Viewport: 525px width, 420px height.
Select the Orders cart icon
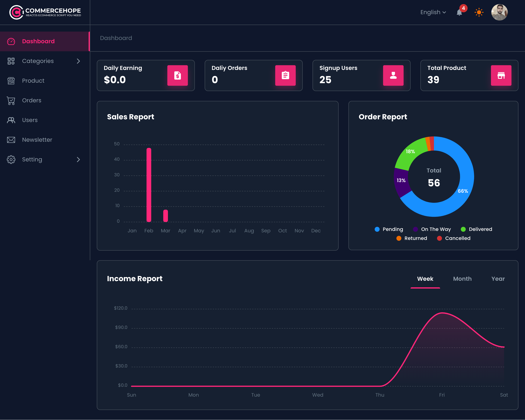11,100
